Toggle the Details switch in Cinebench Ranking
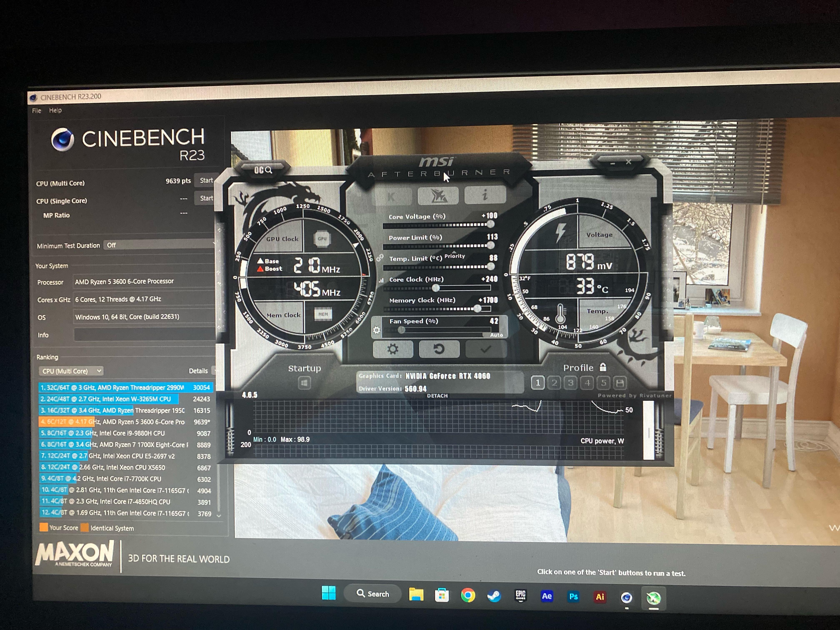The image size is (840, 630). point(214,370)
